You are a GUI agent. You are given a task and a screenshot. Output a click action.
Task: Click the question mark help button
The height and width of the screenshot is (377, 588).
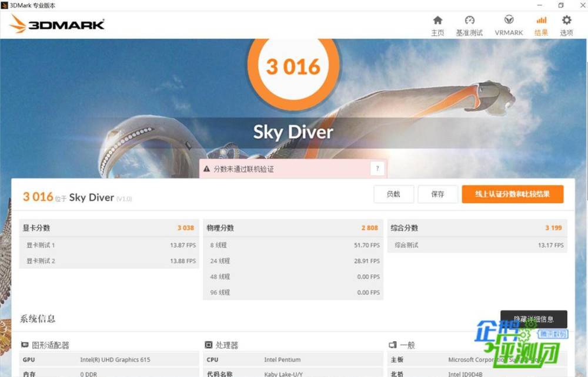[377, 169]
